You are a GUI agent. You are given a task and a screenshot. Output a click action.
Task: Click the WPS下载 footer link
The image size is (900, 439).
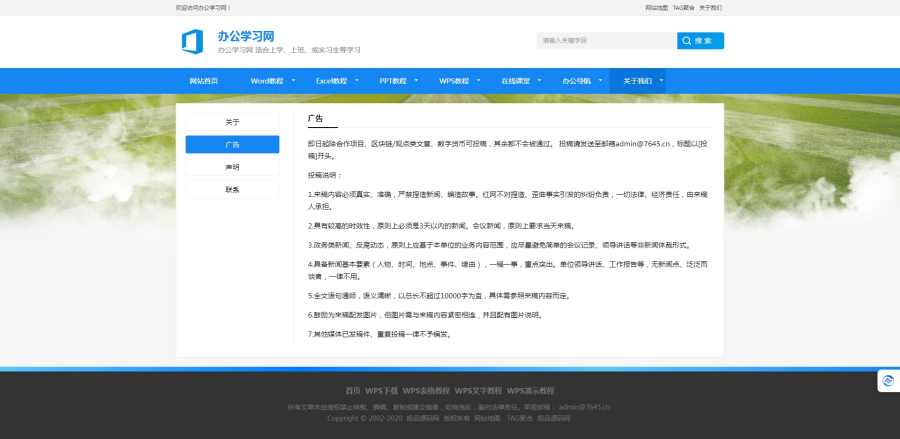tap(381, 390)
